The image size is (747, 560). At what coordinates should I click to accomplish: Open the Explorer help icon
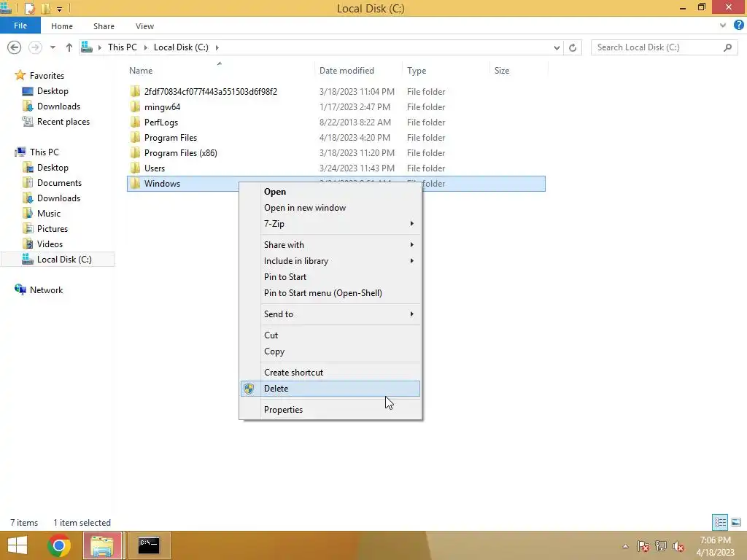pyautogui.click(x=738, y=26)
